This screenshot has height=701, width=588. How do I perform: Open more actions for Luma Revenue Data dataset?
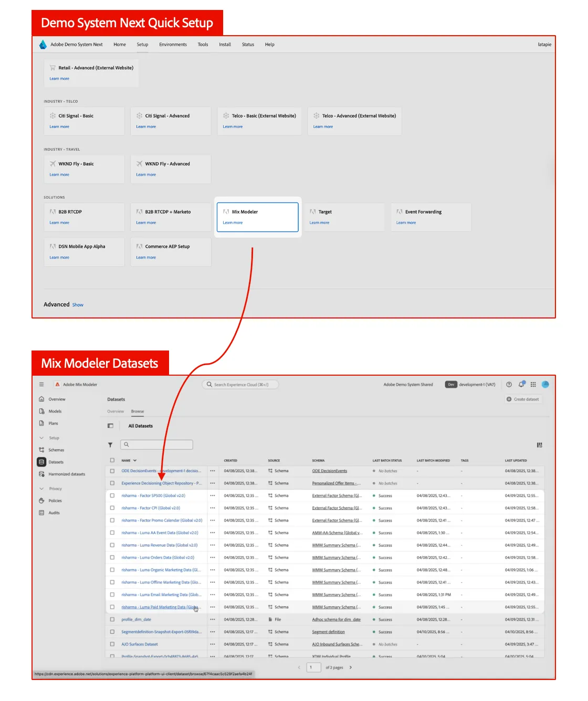[x=213, y=546]
